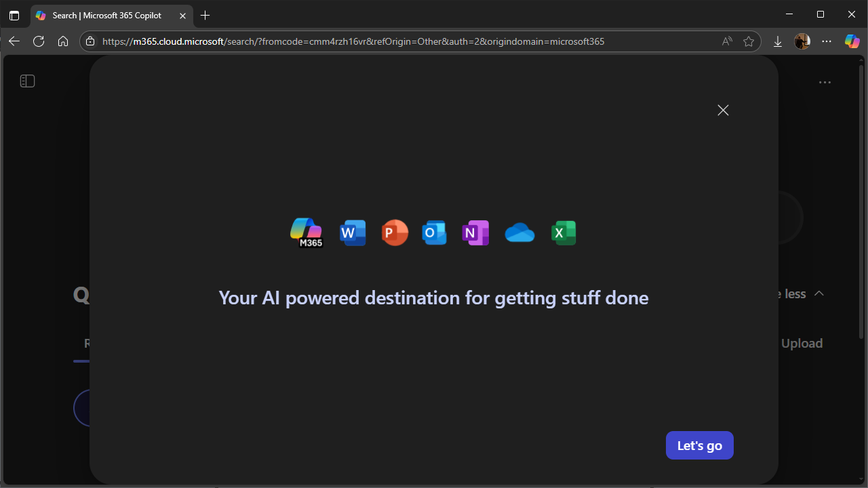Click the OneDrive cloud icon
Image resolution: width=868 pixels, height=488 pixels.
tap(519, 233)
